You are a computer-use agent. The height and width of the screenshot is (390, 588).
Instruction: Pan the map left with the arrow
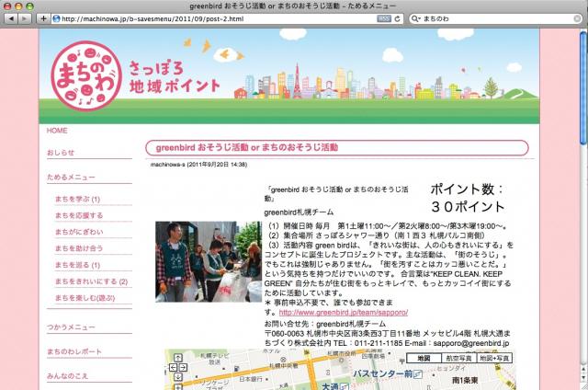[174, 368]
